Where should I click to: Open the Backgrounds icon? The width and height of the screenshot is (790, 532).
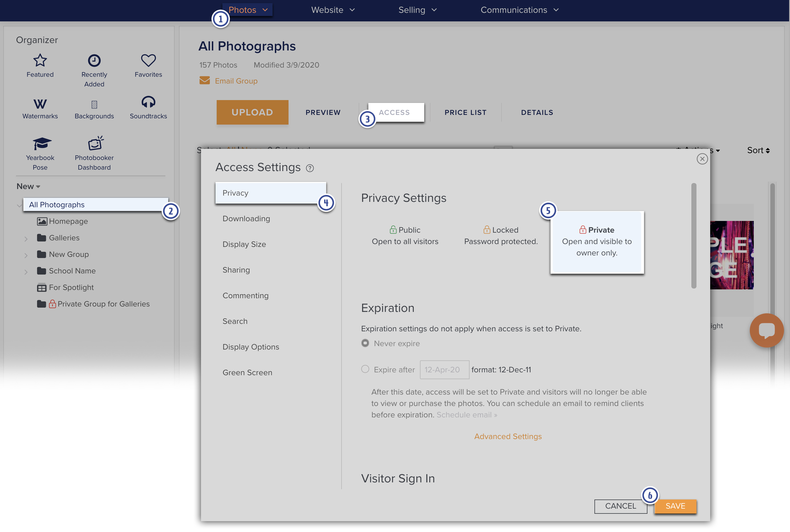(94, 105)
